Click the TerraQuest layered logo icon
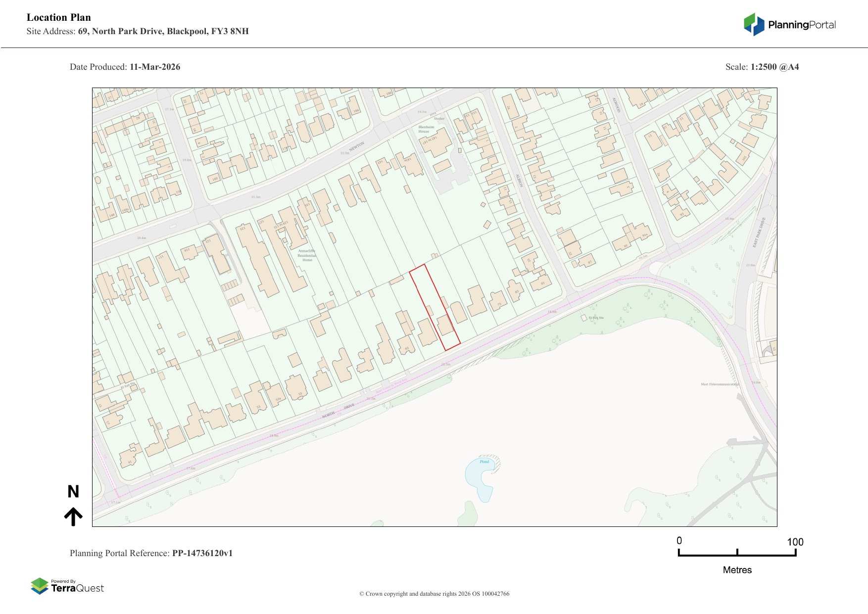 tap(40, 586)
